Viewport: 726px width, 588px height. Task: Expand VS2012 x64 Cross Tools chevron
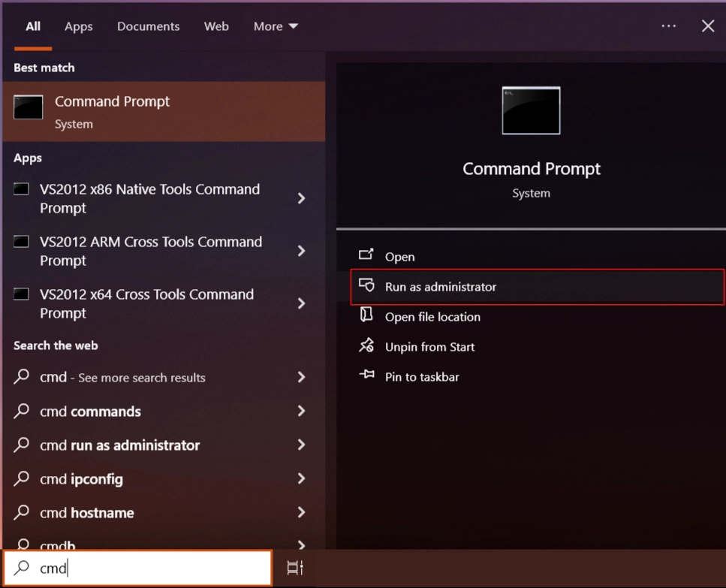[301, 303]
